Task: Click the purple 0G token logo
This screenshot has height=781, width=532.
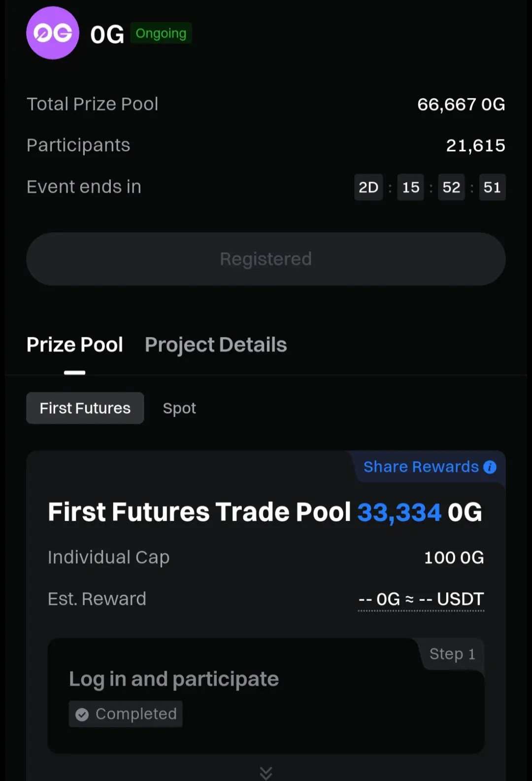Action: [53, 33]
